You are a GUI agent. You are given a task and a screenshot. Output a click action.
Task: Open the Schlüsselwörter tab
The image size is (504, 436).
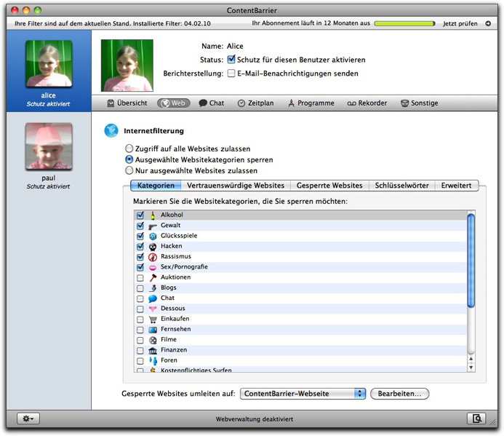(x=401, y=186)
